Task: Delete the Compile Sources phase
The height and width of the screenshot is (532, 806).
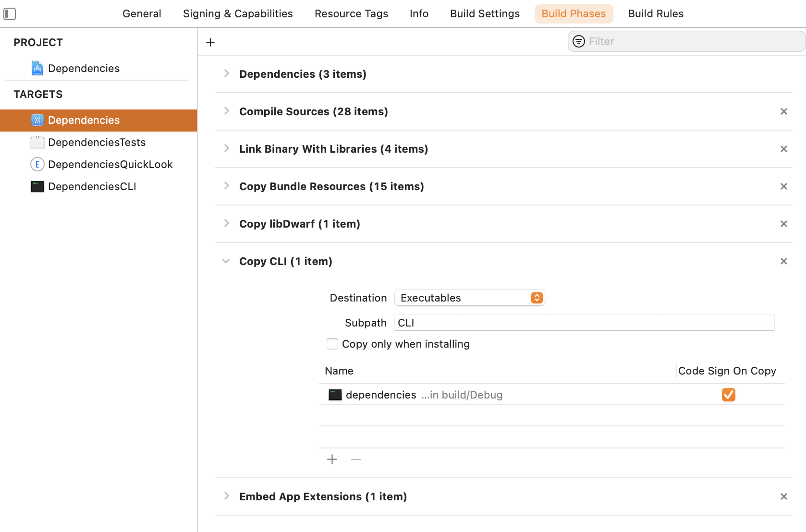Action: coord(783,111)
